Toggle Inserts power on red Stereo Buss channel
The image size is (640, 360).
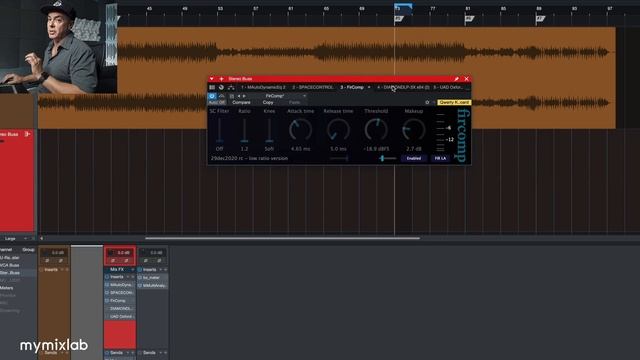pos(107,277)
